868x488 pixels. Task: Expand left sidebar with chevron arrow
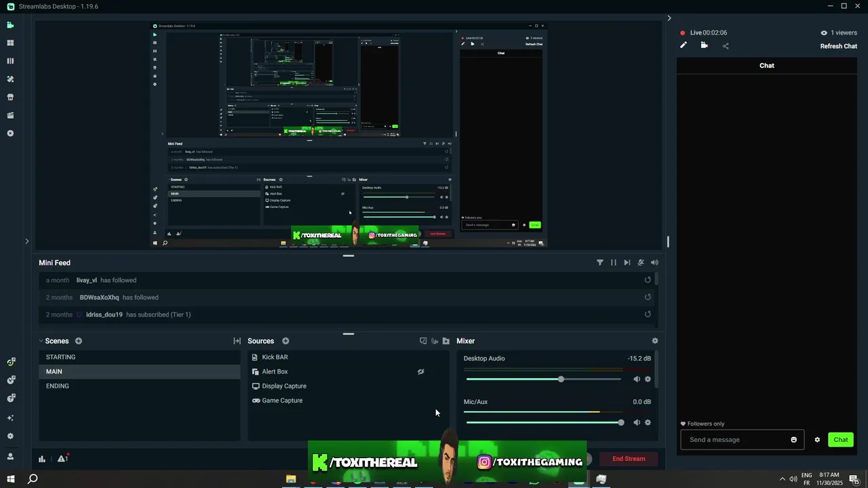tap(27, 241)
